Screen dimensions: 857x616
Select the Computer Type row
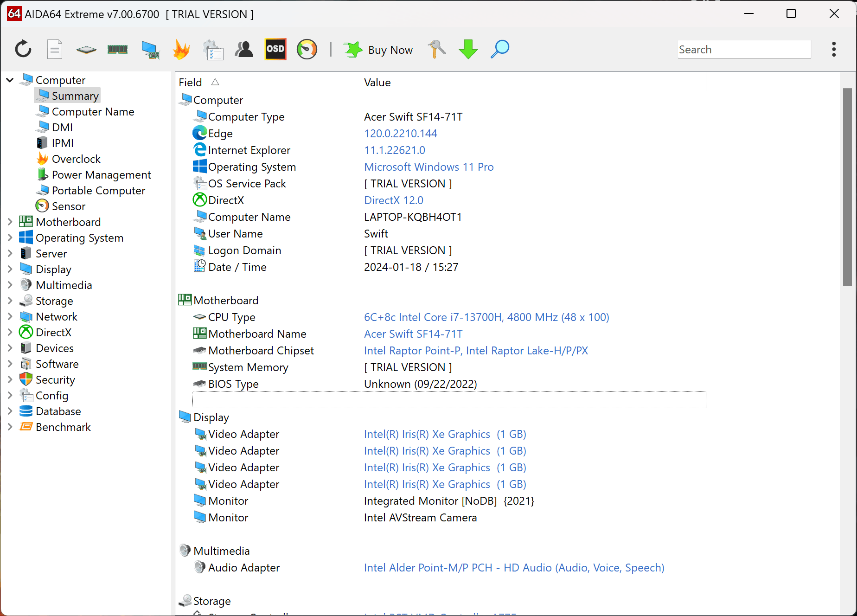(449, 117)
